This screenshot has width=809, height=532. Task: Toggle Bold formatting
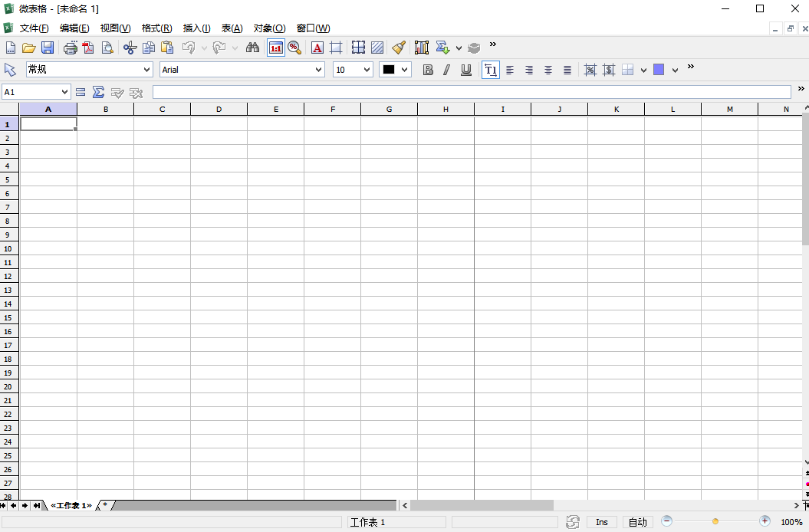coord(428,70)
